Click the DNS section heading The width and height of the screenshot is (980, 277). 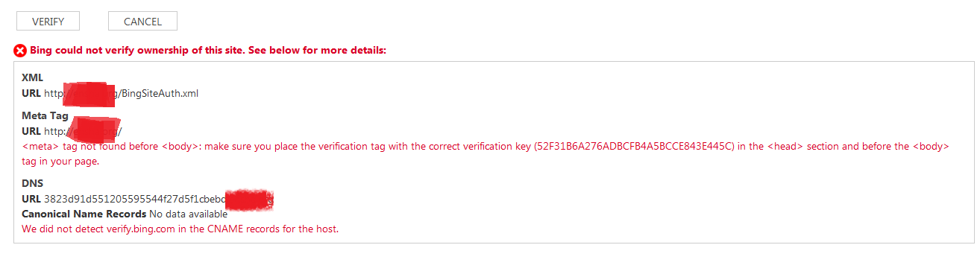tap(32, 185)
